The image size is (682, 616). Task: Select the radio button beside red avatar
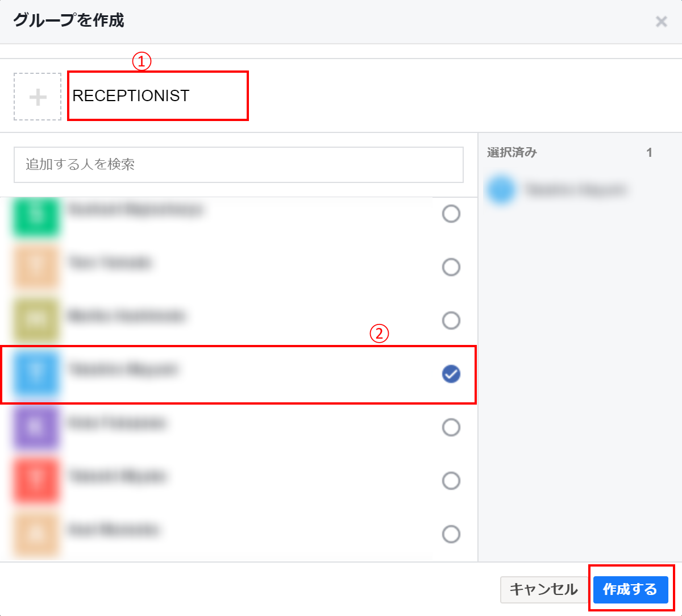[x=451, y=481]
